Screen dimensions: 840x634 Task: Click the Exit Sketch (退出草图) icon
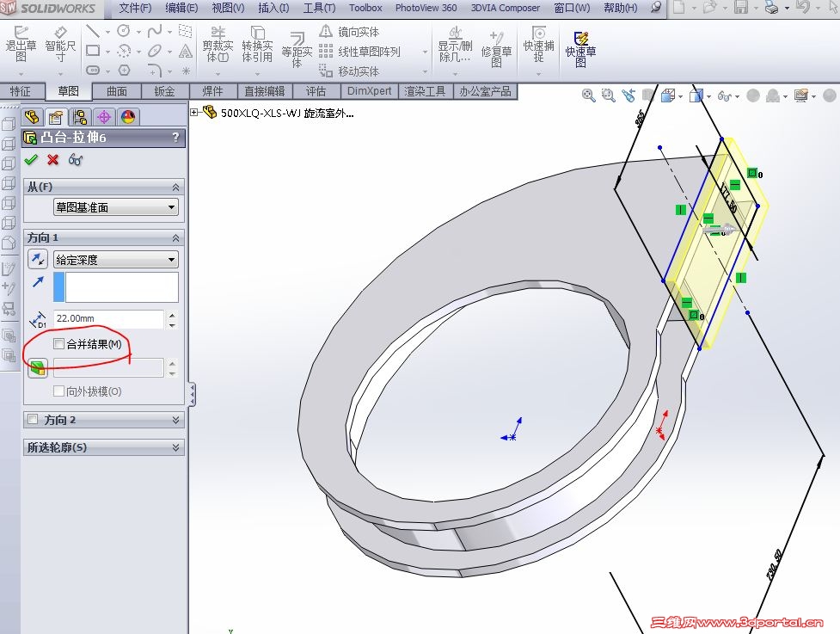point(21,32)
